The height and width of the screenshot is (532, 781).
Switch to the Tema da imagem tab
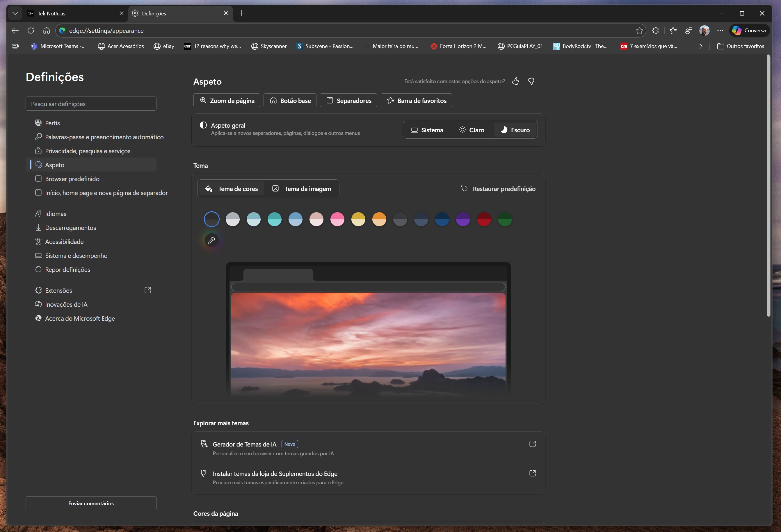(x=301, y=189)
